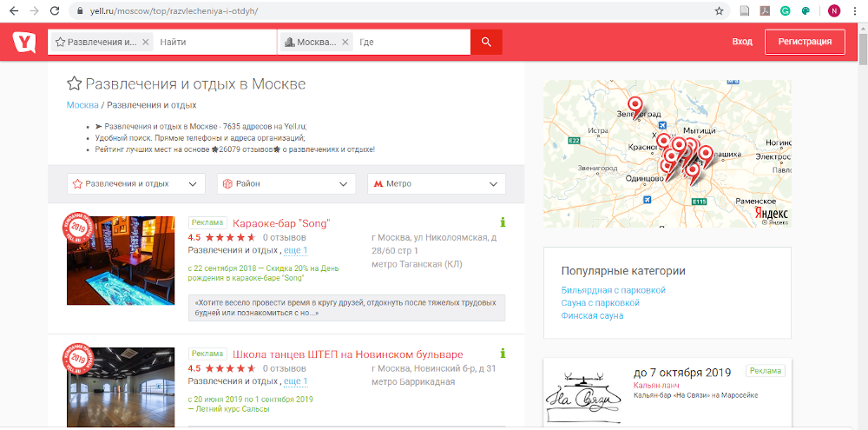Open Бильярдная с парковкой category
The height and width of the screenshot is (430, 868).
[614, 290]
